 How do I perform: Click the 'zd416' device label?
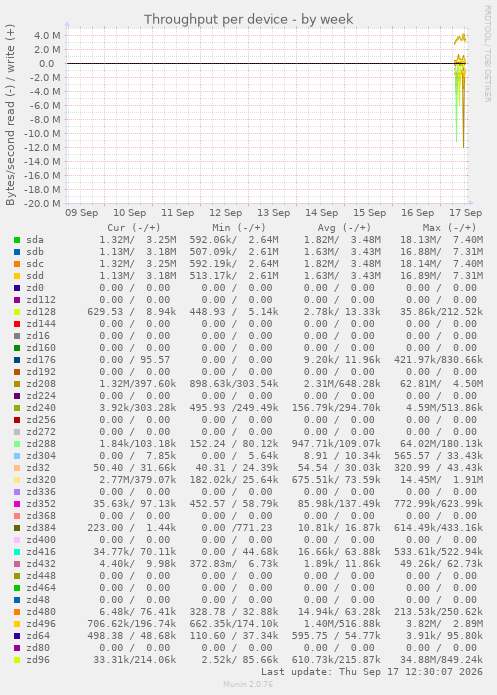41,552
